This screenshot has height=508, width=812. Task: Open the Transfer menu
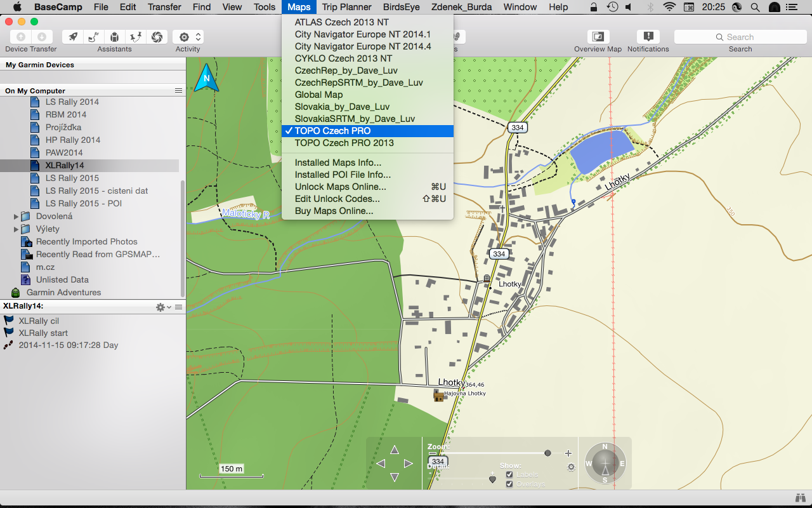(x=164, y=7)
